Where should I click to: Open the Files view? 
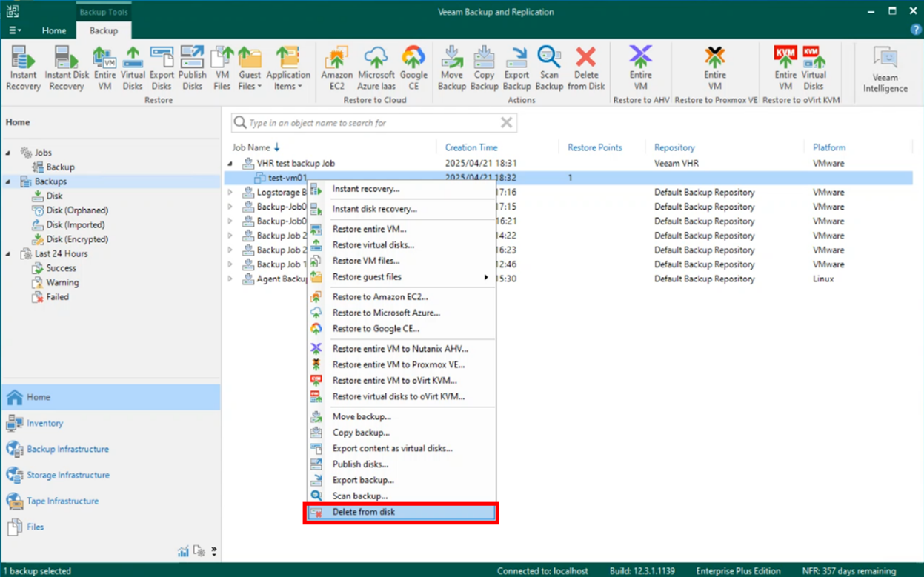[110, 527]
